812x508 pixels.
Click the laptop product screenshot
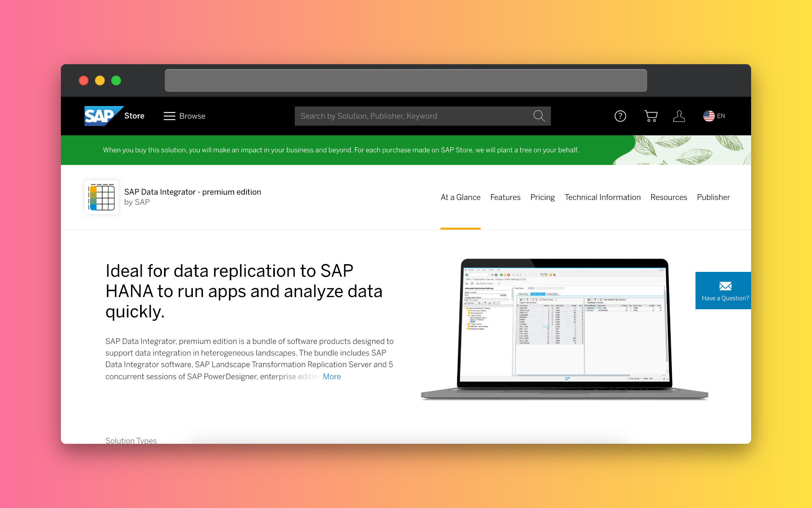pos(564,325)
